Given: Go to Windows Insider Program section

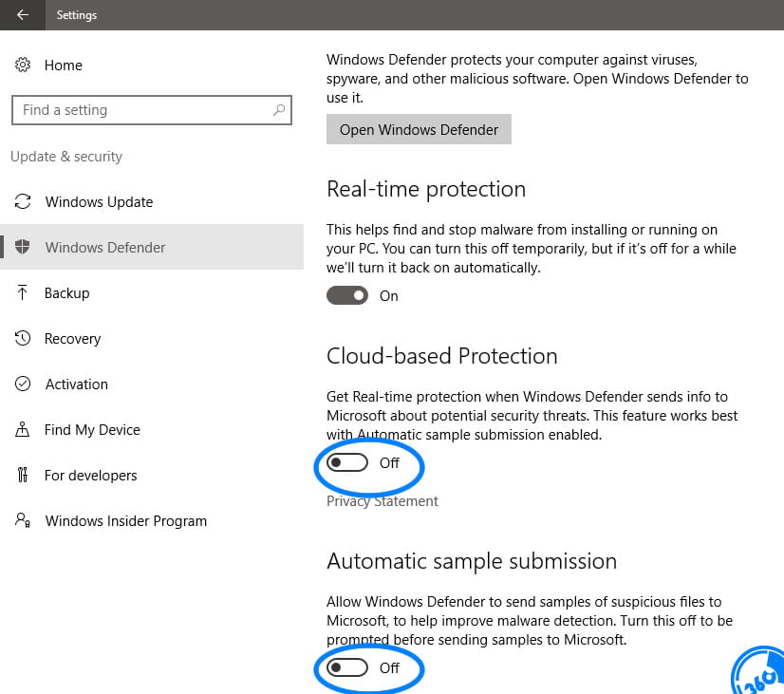Looking at the screenshot, I should (125, 520).
